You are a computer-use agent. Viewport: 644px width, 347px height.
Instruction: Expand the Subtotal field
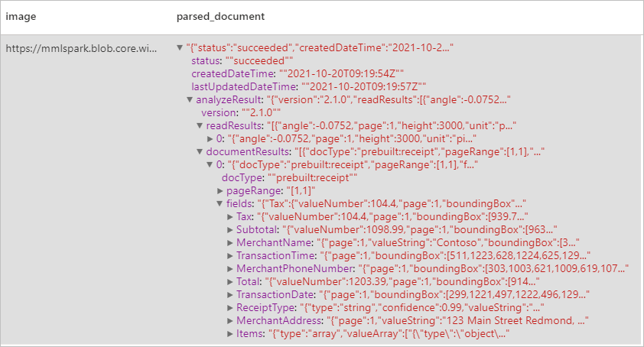[x=230, y=230]
